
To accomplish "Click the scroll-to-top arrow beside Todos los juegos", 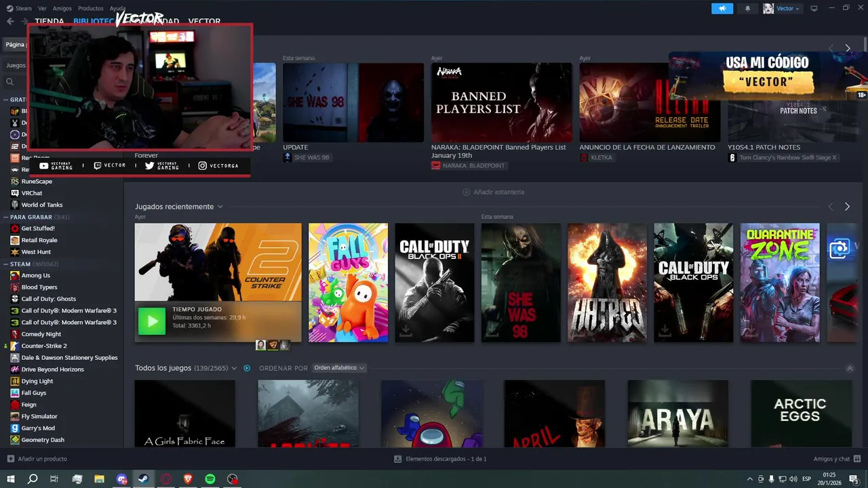I will [850, 368].
